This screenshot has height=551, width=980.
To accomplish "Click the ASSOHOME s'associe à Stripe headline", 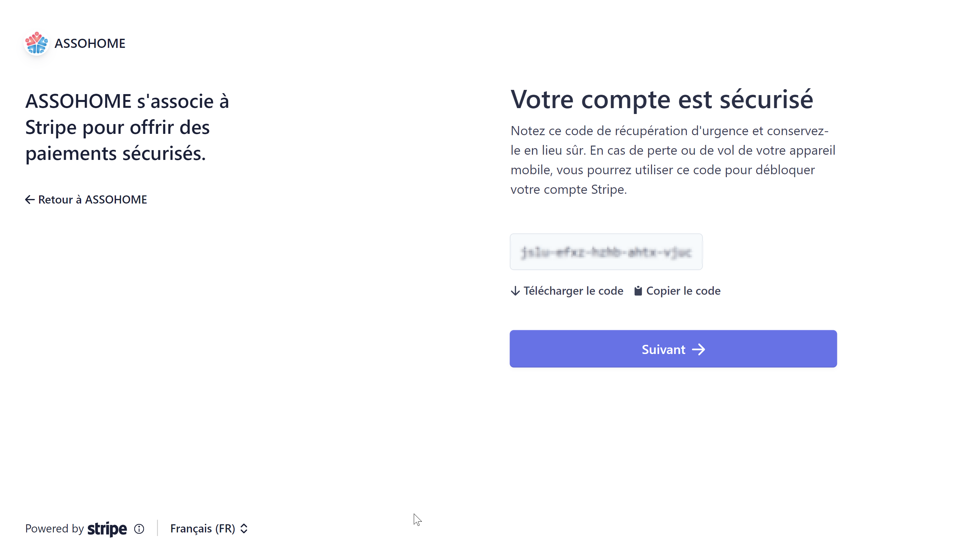I will (x=127, y=127).
